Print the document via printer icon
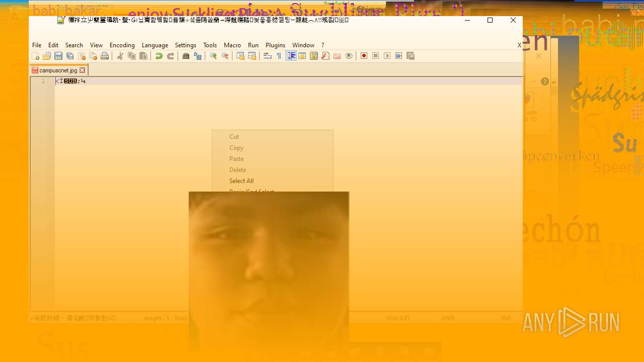Image resolution: width=644 pixels, height=362 pixels. (x=105, y=56)
